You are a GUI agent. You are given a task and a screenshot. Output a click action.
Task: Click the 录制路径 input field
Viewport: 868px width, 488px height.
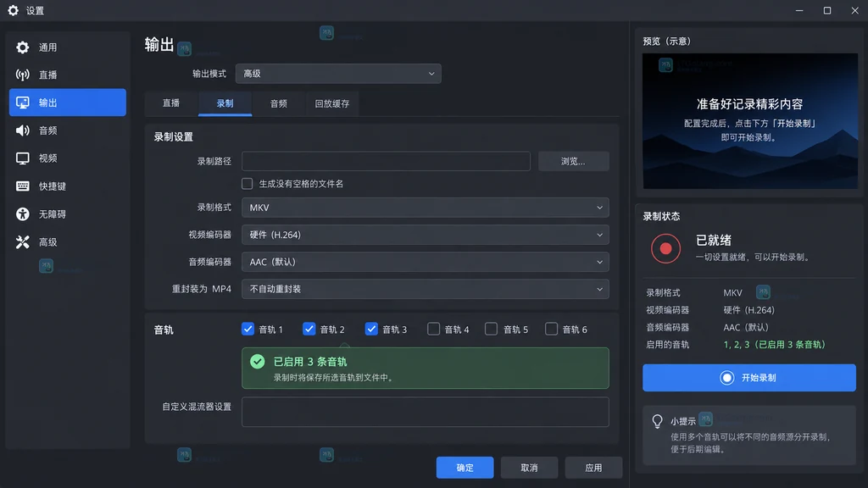click(386, 161)
